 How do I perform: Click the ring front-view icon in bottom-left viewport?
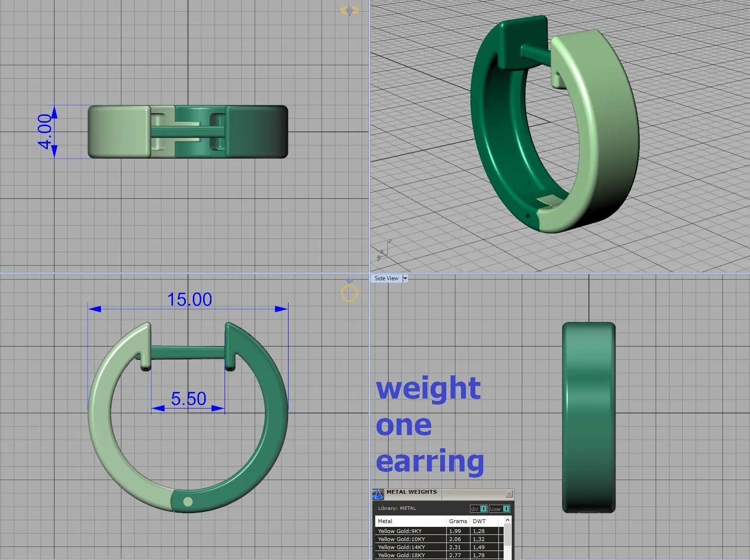click(350, 293)
